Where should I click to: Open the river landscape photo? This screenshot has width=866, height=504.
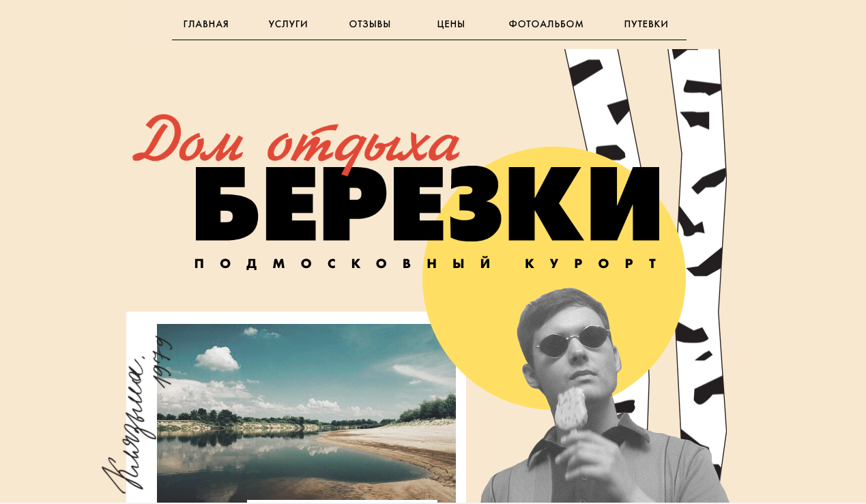coord(306,413)
